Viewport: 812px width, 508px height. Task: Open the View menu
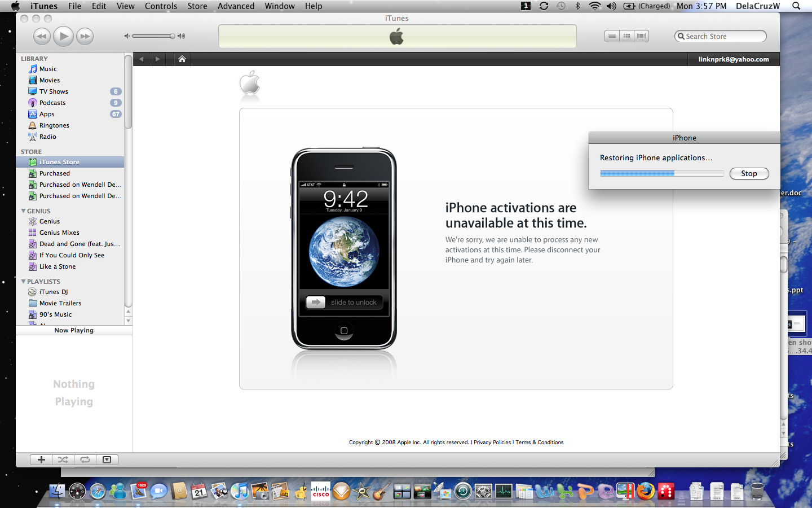click(x=125, y=6)
